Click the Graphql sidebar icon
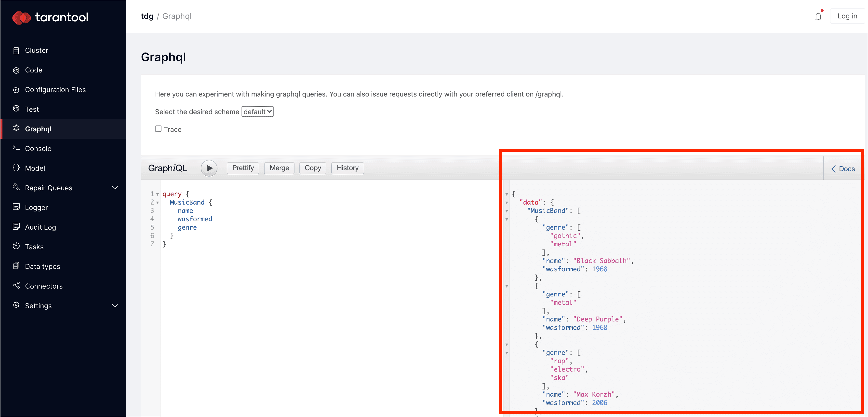This screenshot has height=417, width=868. (x=16, y=128)
